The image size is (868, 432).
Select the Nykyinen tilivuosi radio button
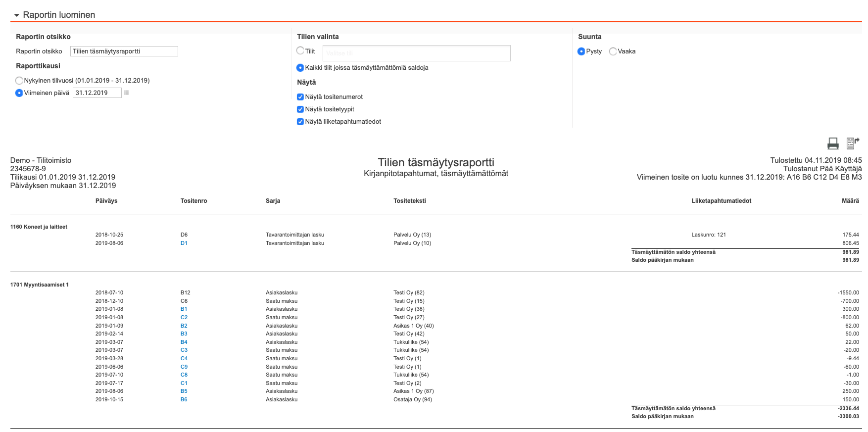click(19, 81)
